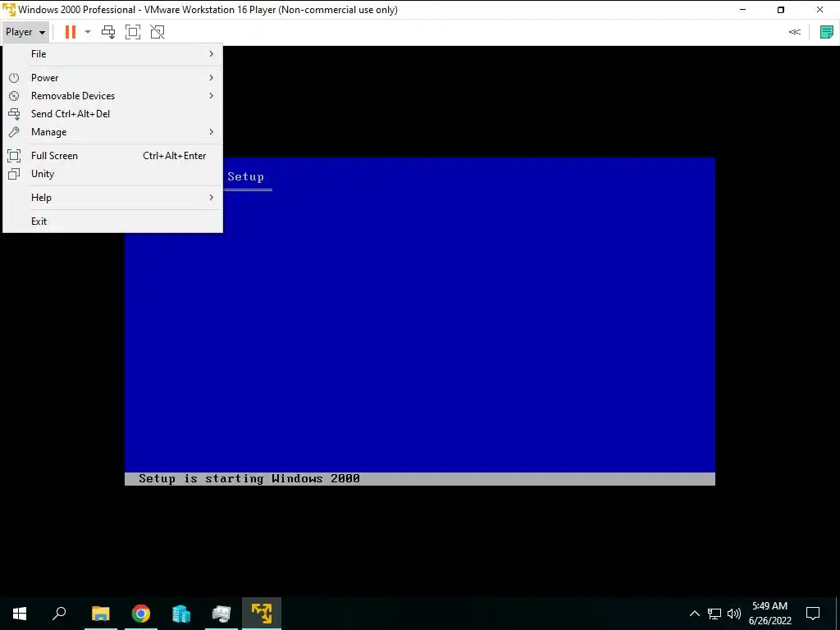Click Send Ctrl+Alt+Del toolbar icon
The height and width of the screenshot is (630, 840).
tap(108, 32)
